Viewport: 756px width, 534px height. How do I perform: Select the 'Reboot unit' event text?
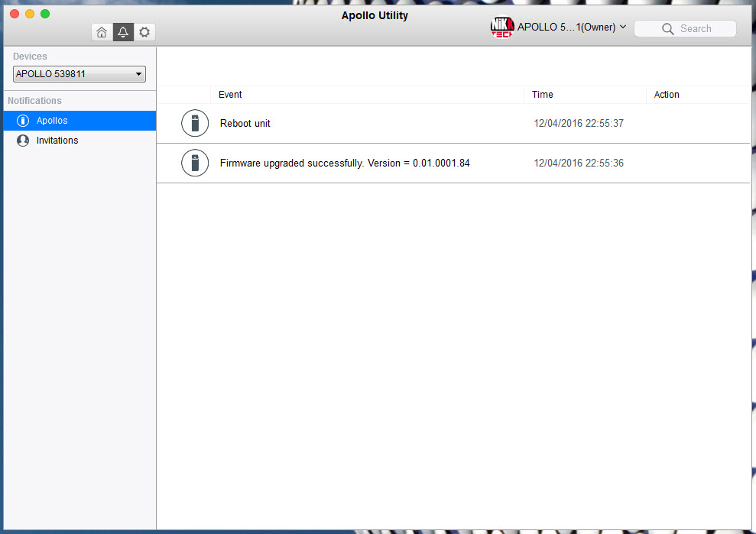pos(245,124)
